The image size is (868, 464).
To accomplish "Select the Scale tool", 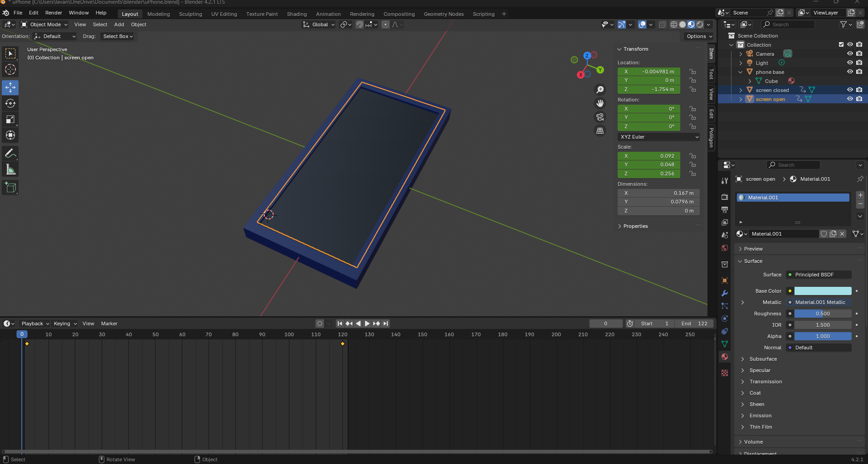I will tap(10, 119).
